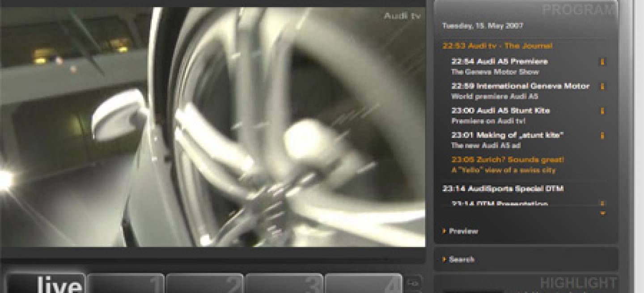Select 23:01 Making of stunt kite program
The image size is (644, 293).
[x=508, y=135]
